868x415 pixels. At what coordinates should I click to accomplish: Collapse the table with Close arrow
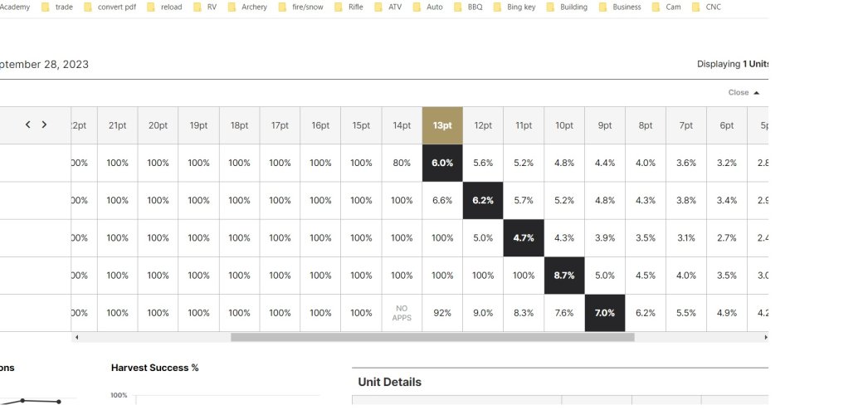coord(744,92)
